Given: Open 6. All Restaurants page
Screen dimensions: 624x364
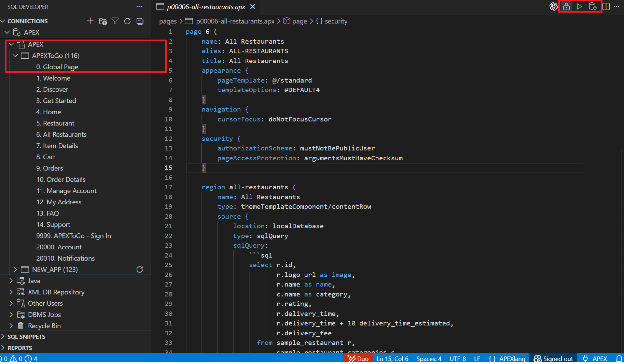Looking at the screenshot, I should 61,134.
